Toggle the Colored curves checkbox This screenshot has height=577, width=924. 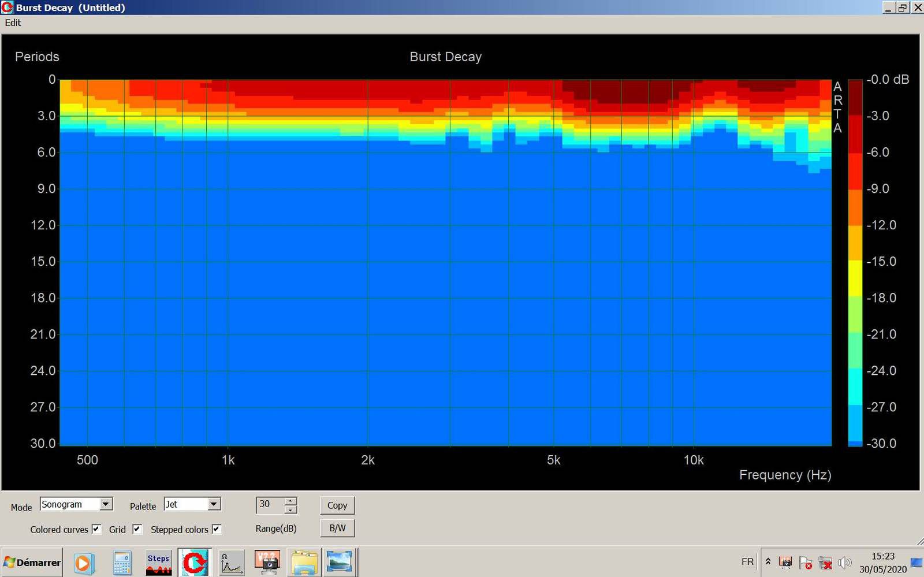click(96, 529)
